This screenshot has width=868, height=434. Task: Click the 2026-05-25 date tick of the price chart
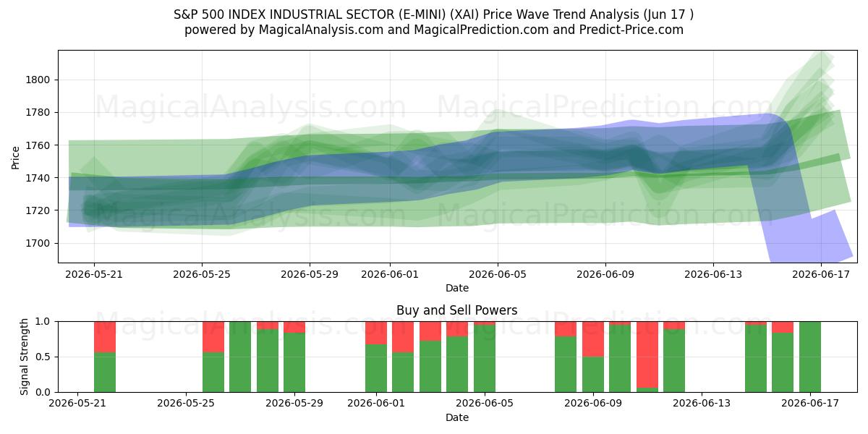[x=202, y=274]
